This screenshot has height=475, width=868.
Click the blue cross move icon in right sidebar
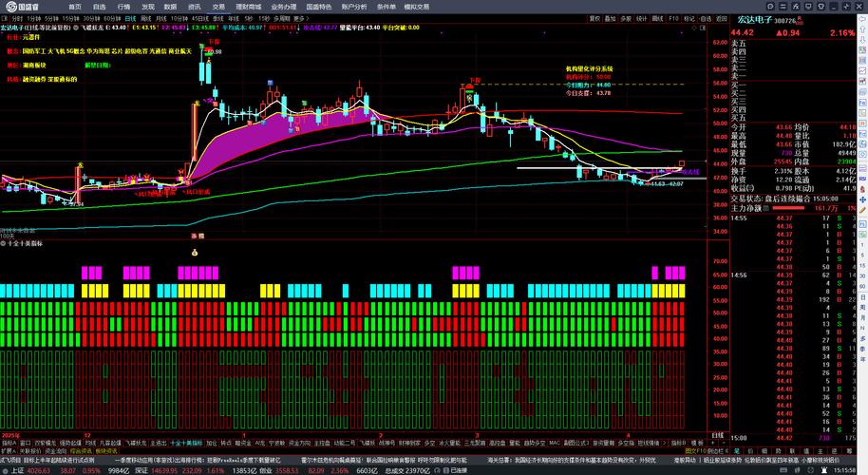[x=862, y=199]
